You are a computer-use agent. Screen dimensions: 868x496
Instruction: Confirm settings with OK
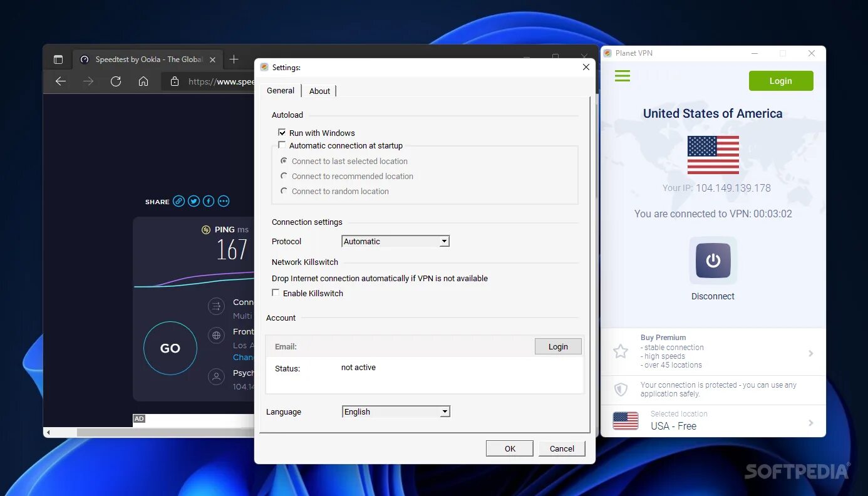(510, 448)
